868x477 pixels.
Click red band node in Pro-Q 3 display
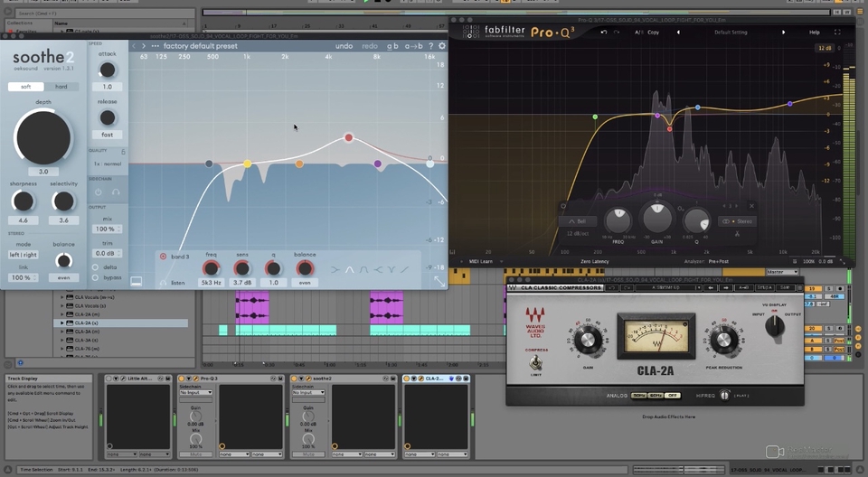[669, 129]
